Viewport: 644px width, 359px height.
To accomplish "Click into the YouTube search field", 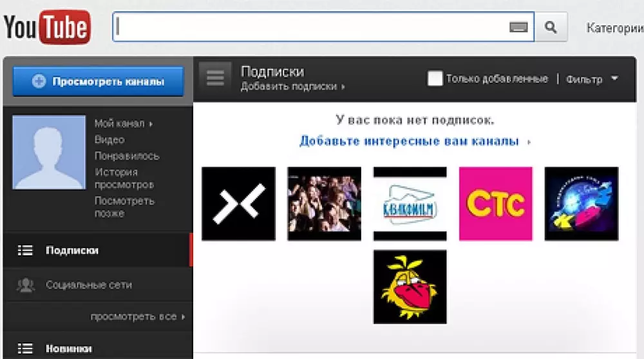I will tap(309, 27).
